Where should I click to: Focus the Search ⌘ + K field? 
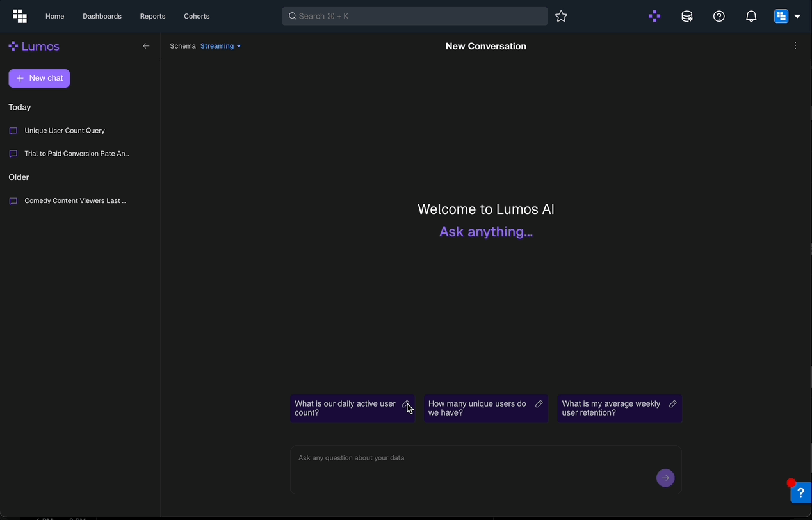coord(414,16)
